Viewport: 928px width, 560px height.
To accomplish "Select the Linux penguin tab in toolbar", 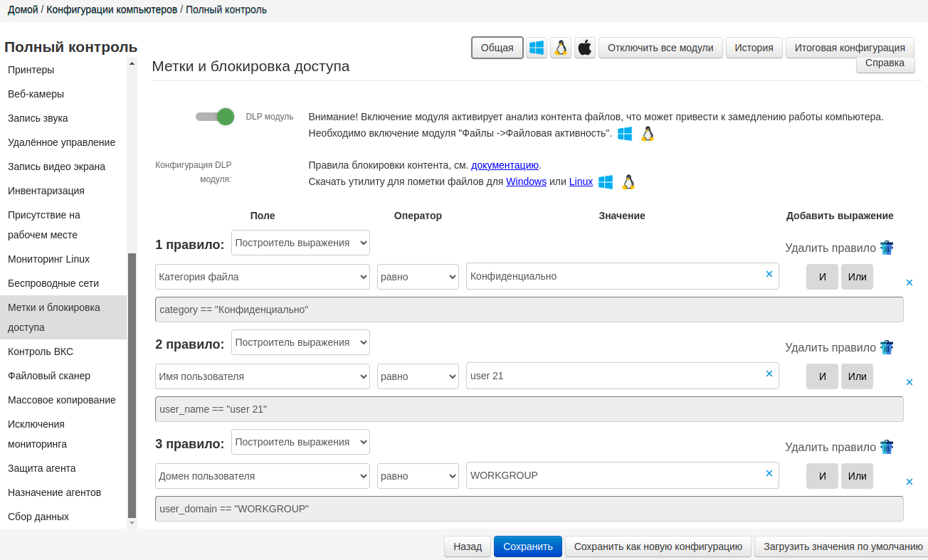I will click(561, 48).
